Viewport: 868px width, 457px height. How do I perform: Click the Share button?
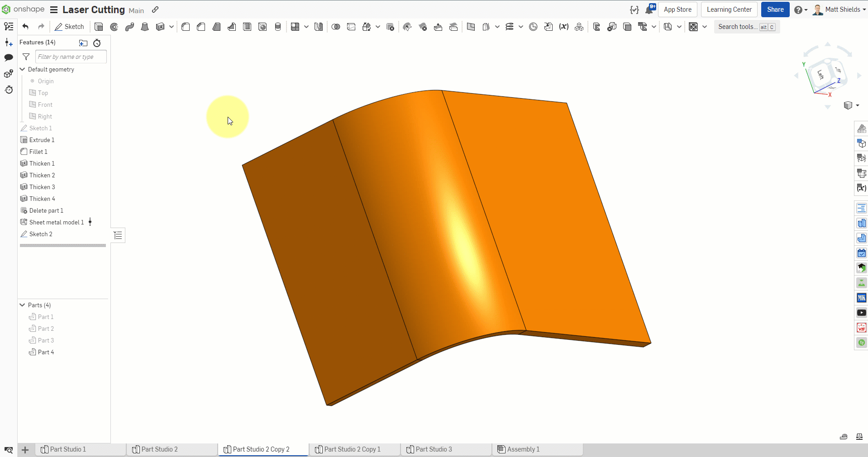(775, 10)
